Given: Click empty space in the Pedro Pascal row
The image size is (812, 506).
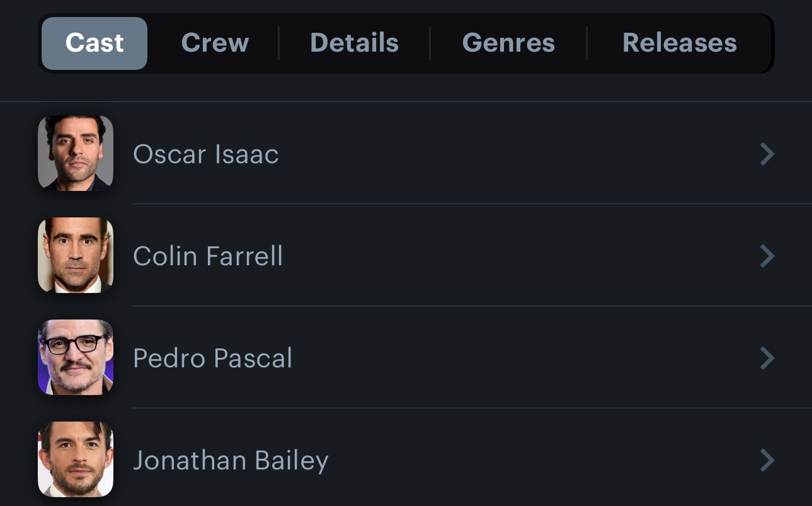Looking at the screenshot, I should [x=504, y=358].
